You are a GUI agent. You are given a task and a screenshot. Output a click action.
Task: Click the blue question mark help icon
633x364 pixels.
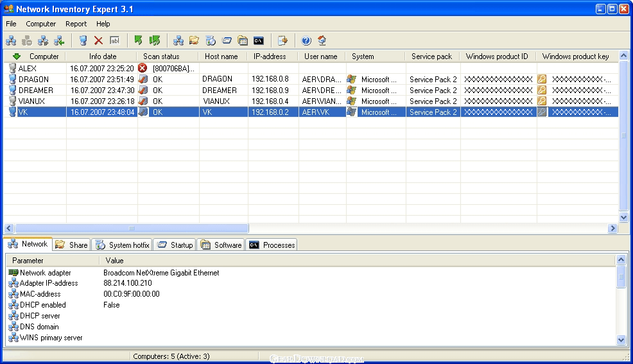pyautogui.click(x=306, y=40)
